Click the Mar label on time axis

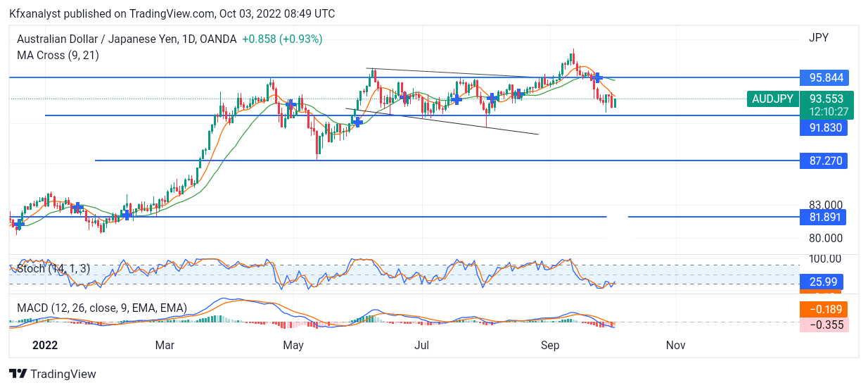[165, 345]
